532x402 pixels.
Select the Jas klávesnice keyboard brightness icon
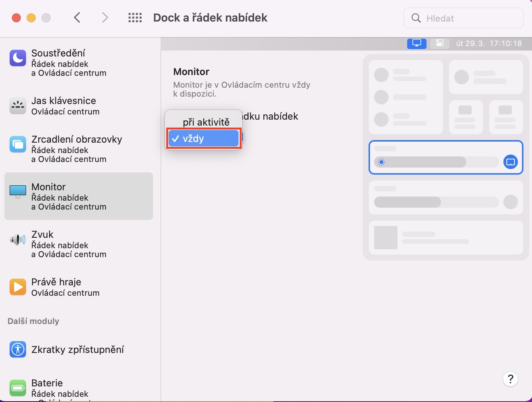18,106
